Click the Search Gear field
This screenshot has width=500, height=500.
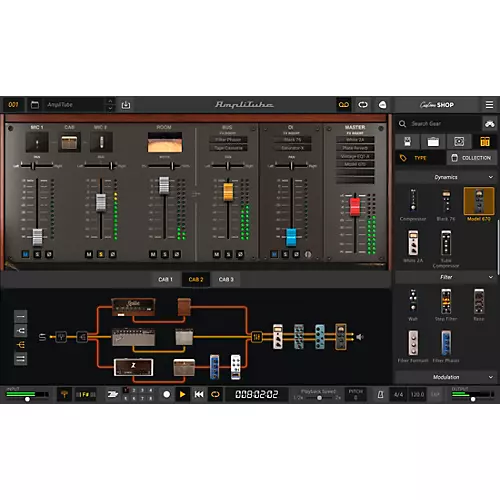pos(438,124)
